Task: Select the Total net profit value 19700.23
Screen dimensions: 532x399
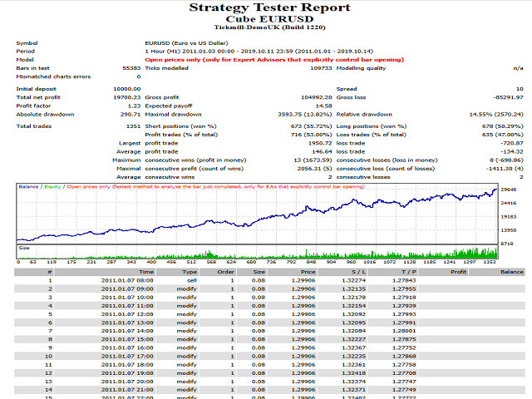Action: pos(127,97)
